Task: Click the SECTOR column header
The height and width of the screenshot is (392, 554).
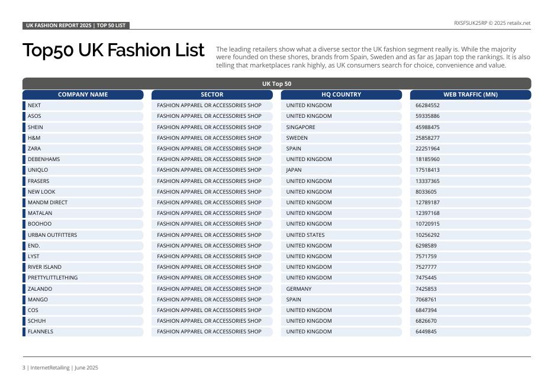Action: (x=212, y=95)
